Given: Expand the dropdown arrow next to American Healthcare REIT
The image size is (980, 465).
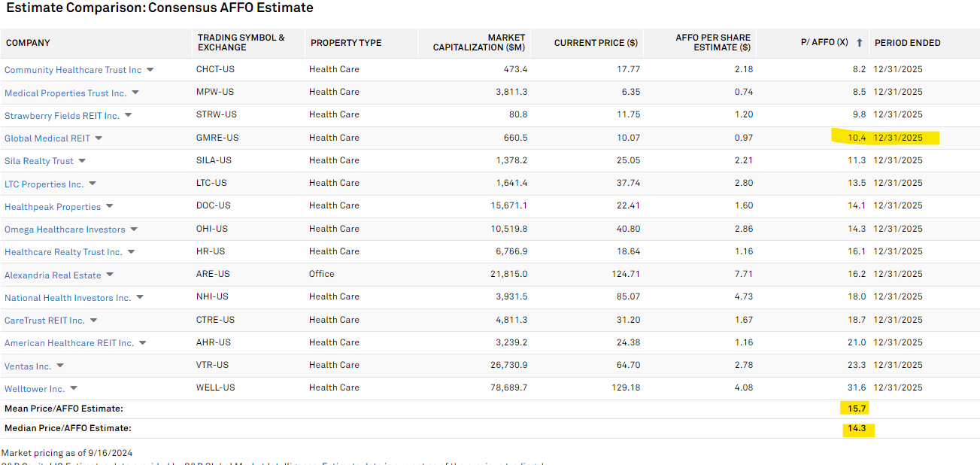Looking at the screenshot, I should [x=142, y=343].
